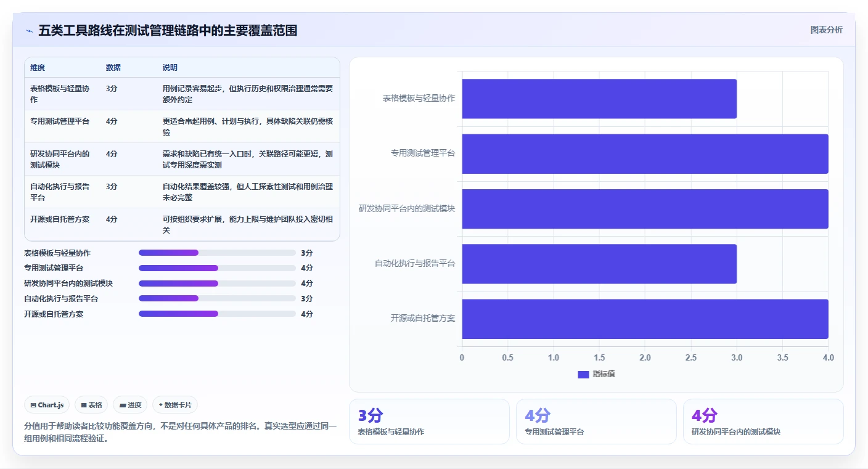This screenshot has width=868, height=469.
Task: Click the y-axis label 自动化执行与报告平台
Action: pyautogui.click(x=415, y=264)
